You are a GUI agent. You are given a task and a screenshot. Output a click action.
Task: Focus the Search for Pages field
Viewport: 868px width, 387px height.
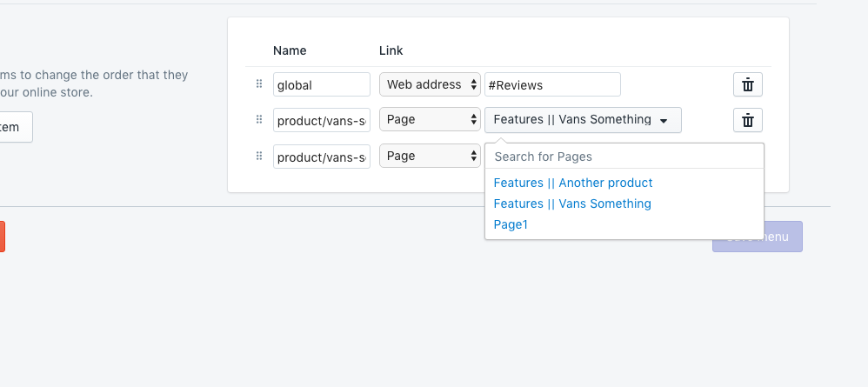point(624,157)
